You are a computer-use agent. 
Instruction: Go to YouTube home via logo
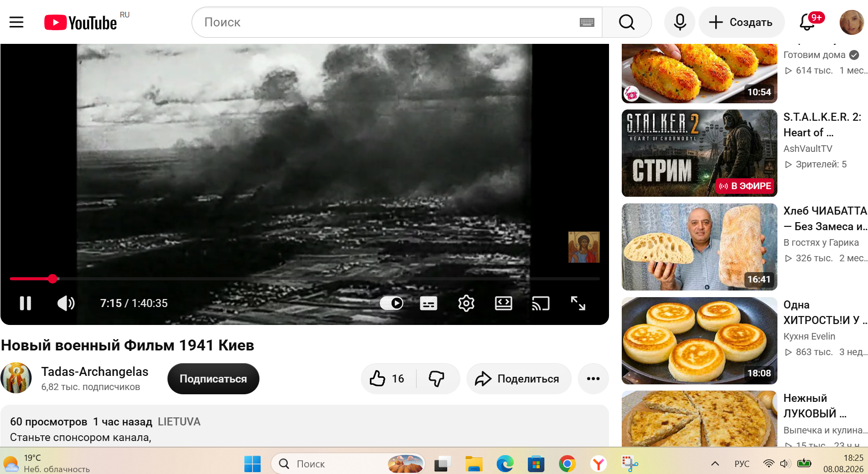tap(81, 23)
